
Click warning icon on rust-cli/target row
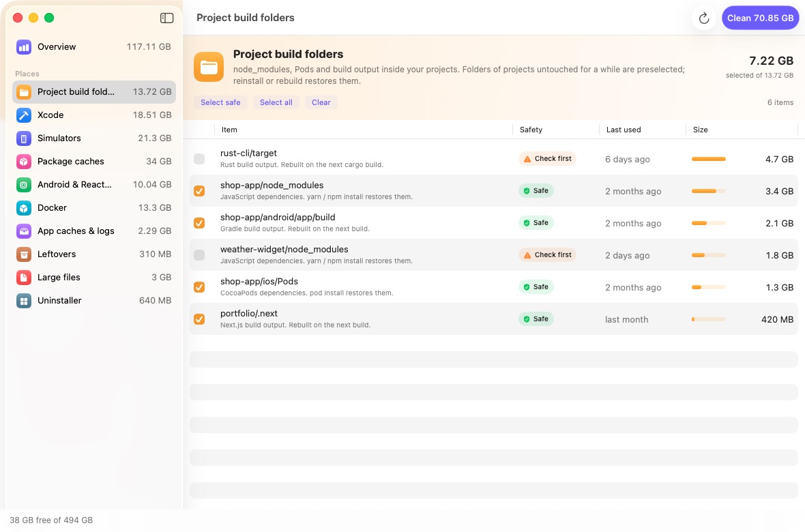527,159
